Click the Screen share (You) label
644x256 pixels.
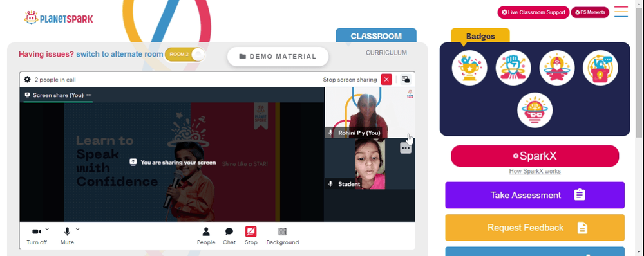pyautogui.click(x=58, y=95)
